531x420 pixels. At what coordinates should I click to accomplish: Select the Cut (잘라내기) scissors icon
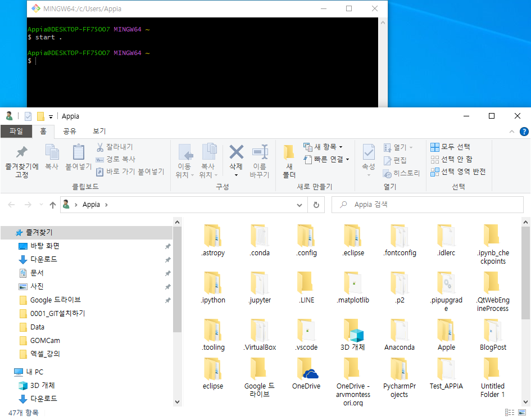(x=100, y=147)
